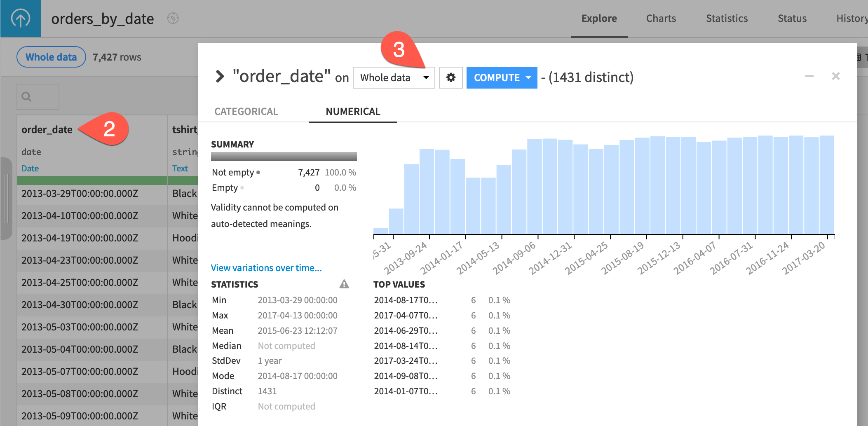Click the search magnifier in the columns panel

click(x=26, y=96)
